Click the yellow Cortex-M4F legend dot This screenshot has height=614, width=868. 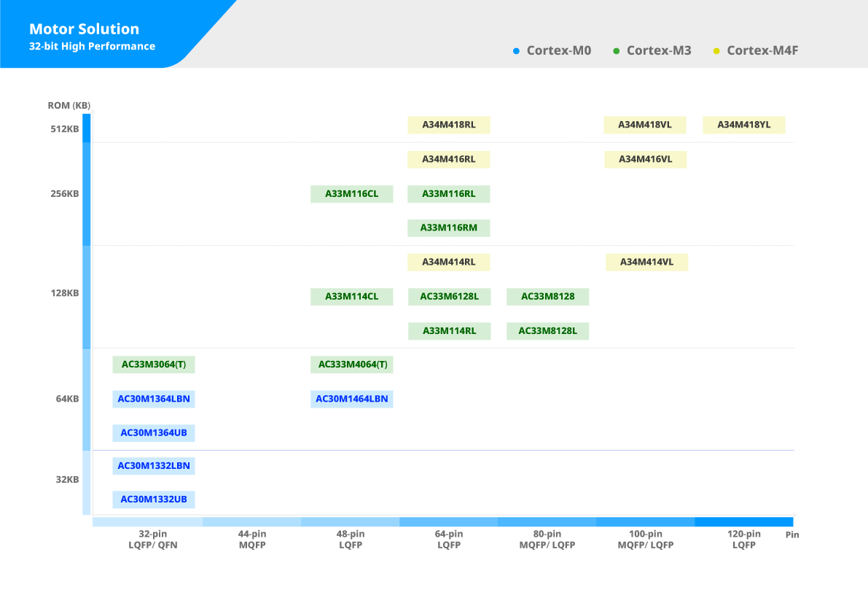pos(716,51)
